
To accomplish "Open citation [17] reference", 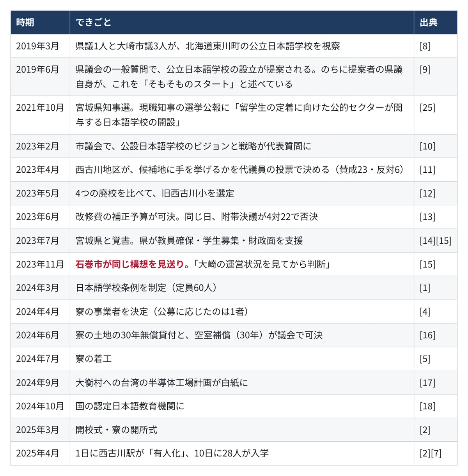I will (x=427, y=382).
